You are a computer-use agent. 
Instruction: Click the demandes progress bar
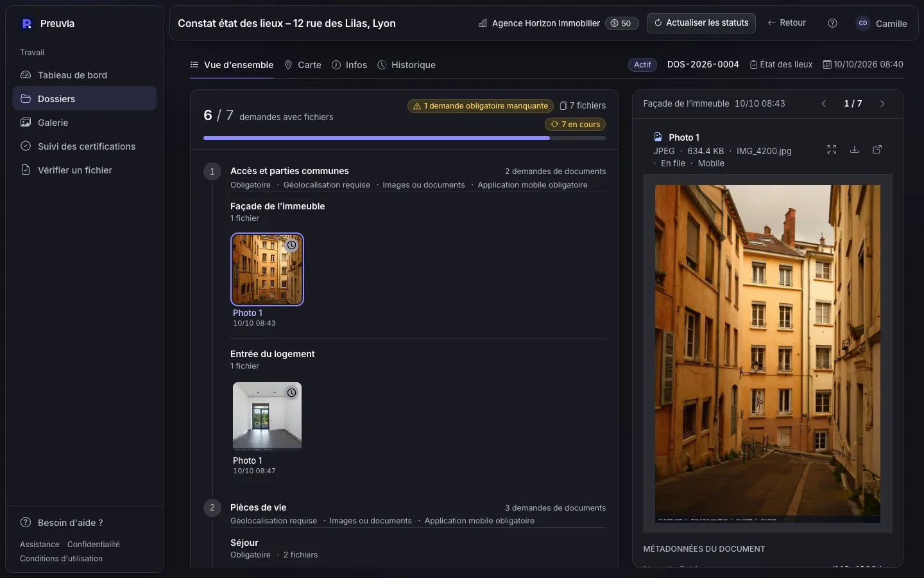[404, 138]
